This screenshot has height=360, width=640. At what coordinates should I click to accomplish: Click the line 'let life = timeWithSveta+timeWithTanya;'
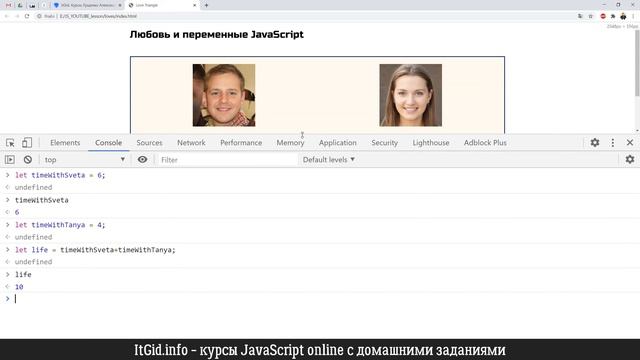[x=95, y=250]
